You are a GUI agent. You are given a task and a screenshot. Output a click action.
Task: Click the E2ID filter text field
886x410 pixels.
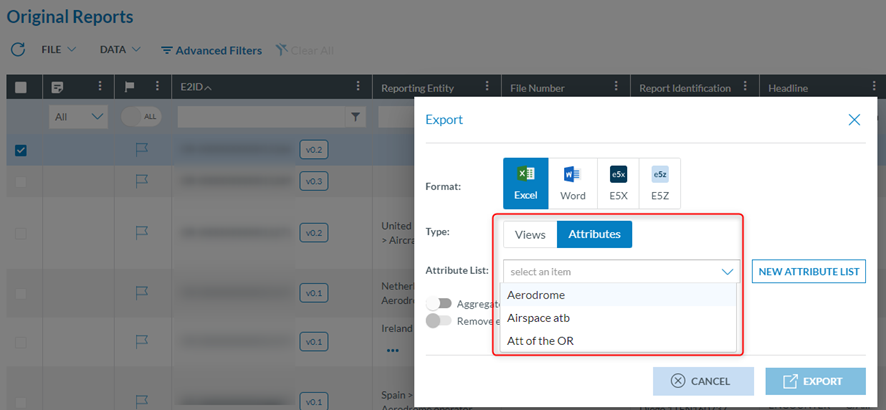pyautogui.click(x=262, y=118)
